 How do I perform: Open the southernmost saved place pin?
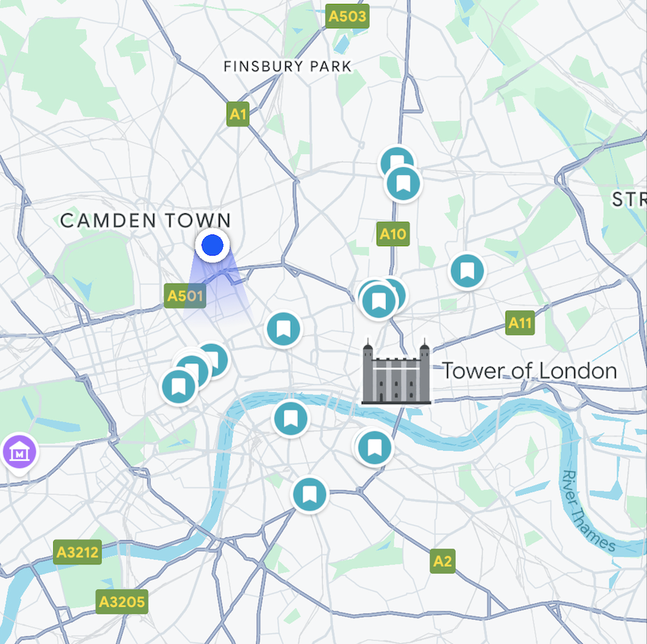click(x=309, y=495)
